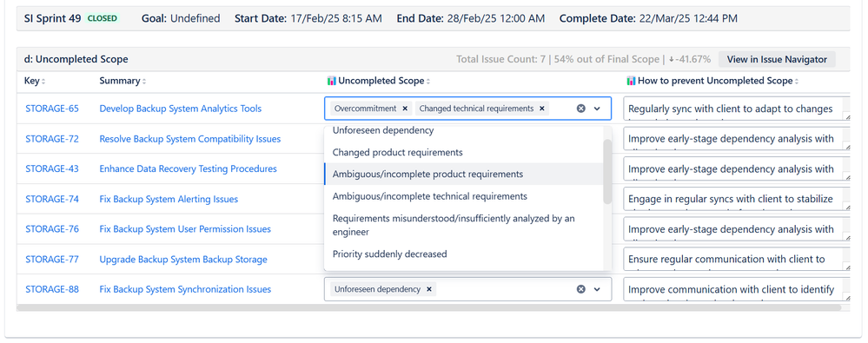Viewport: 868px width, 343px height.
Task: Open the STORAGE-72 issue link
Action: coord(52,139)
